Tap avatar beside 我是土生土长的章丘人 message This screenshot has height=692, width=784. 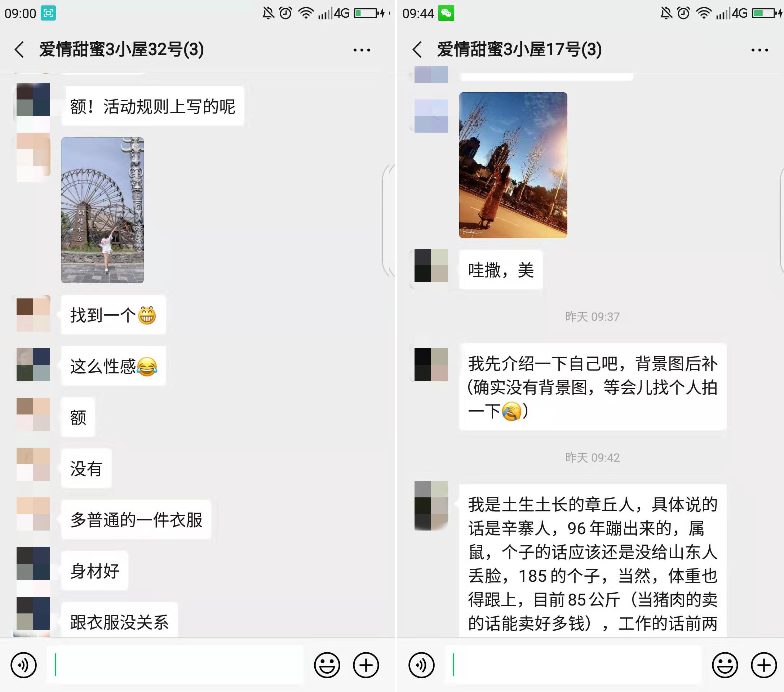(x=431, y=506)
